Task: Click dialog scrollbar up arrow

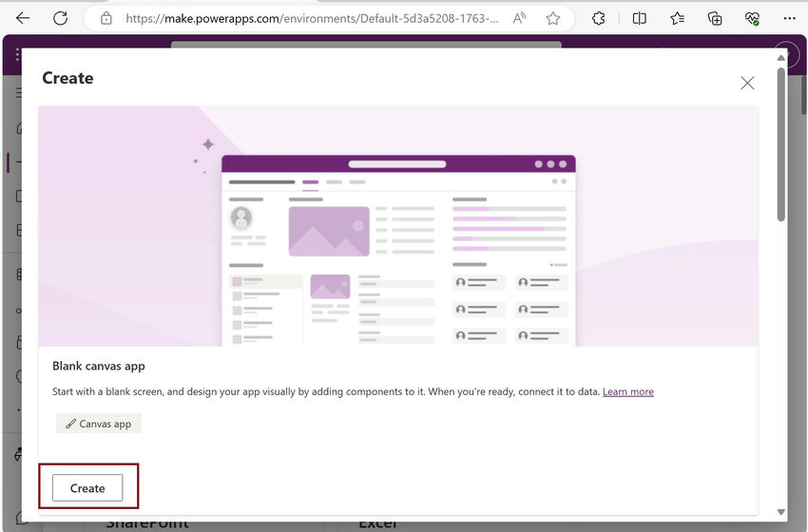Action: pos(781,58)
